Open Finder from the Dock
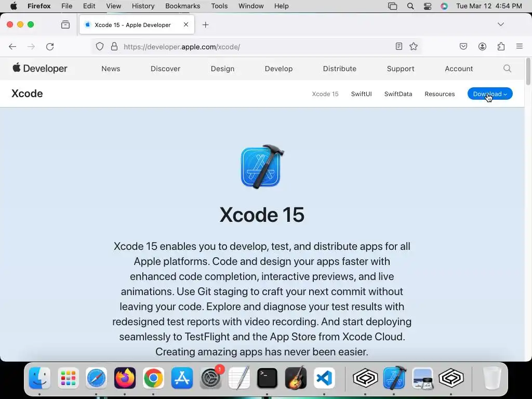Screen dimensions: 532x399 39,378
